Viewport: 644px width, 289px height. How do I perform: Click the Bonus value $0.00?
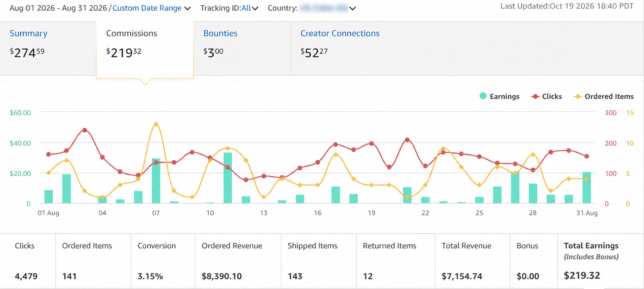[528, 276]
